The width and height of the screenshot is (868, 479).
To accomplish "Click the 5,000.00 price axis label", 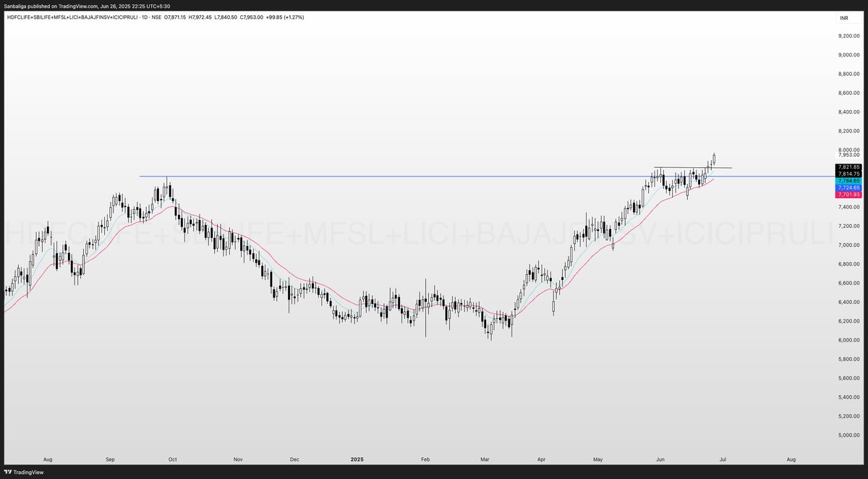I will click(x=849, y=435).
